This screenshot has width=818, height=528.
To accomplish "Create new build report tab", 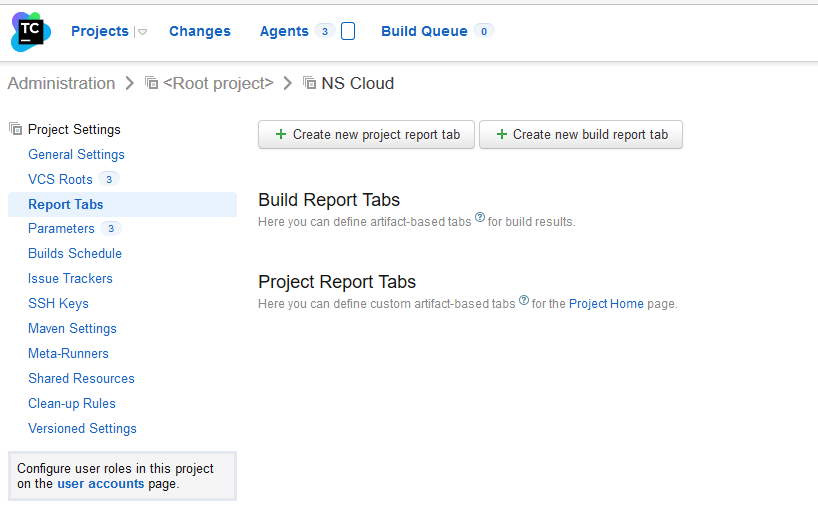I will tap(580, 135).
